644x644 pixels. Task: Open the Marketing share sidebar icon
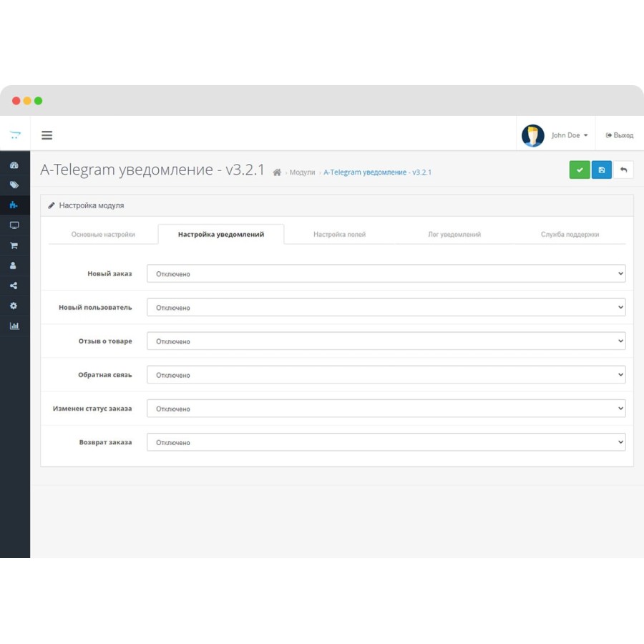click(14, 286)
